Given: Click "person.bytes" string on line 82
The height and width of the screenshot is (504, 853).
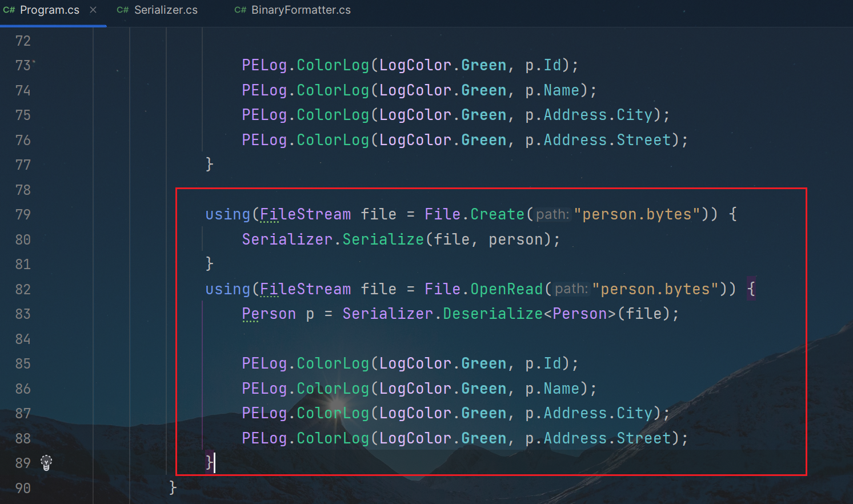Looking at the screenshot, I should (655, 289).
